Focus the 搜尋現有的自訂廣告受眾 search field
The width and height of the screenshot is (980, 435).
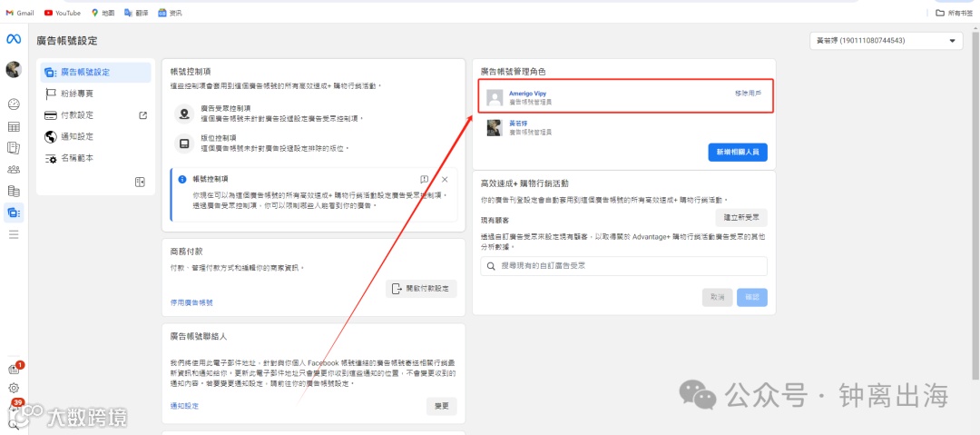623,266
